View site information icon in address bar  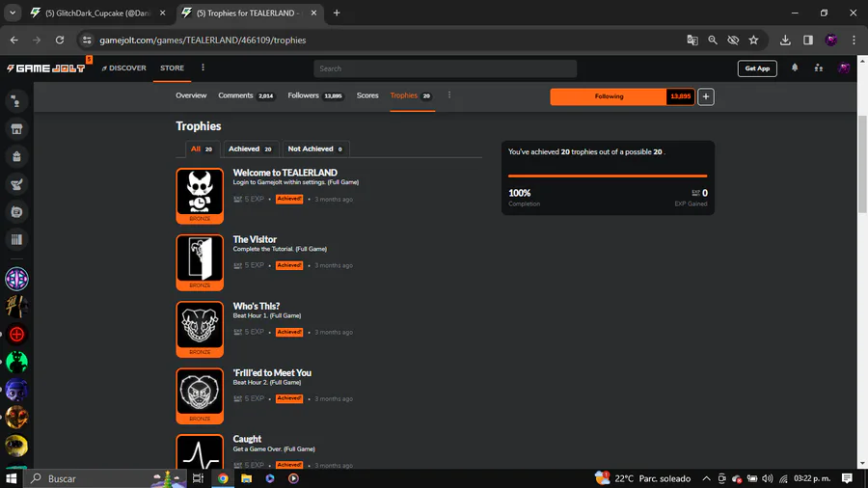pyautogui.click(x=87, y=40)
